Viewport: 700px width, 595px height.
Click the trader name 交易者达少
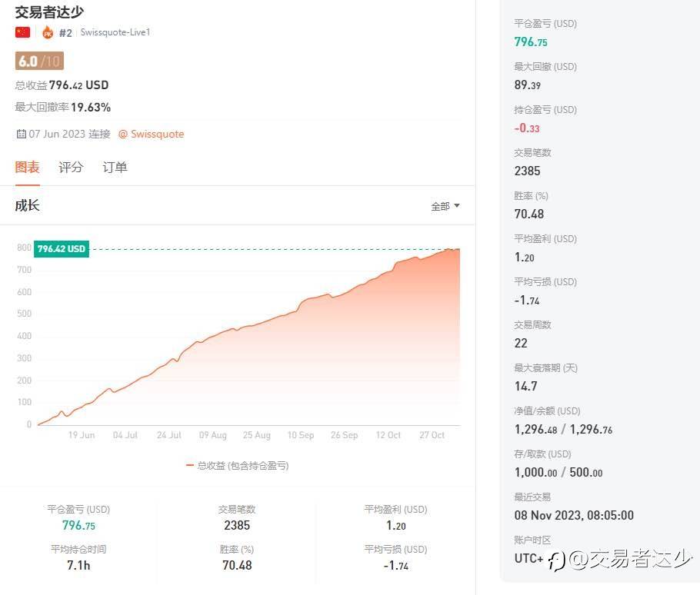[x=50, y=12]
